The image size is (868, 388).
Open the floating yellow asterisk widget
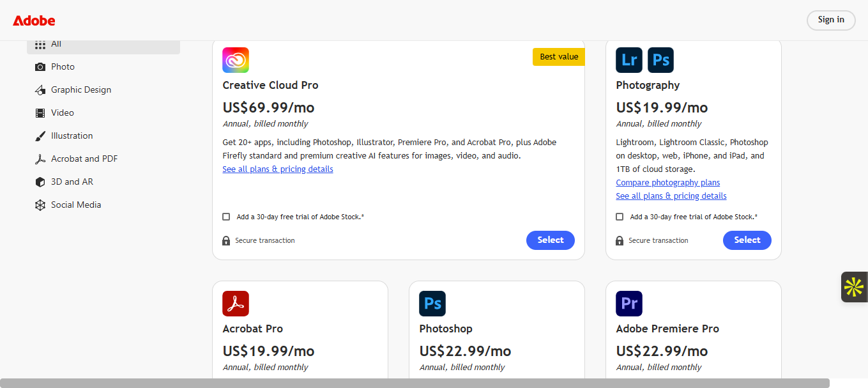click(x=853, y=287)
